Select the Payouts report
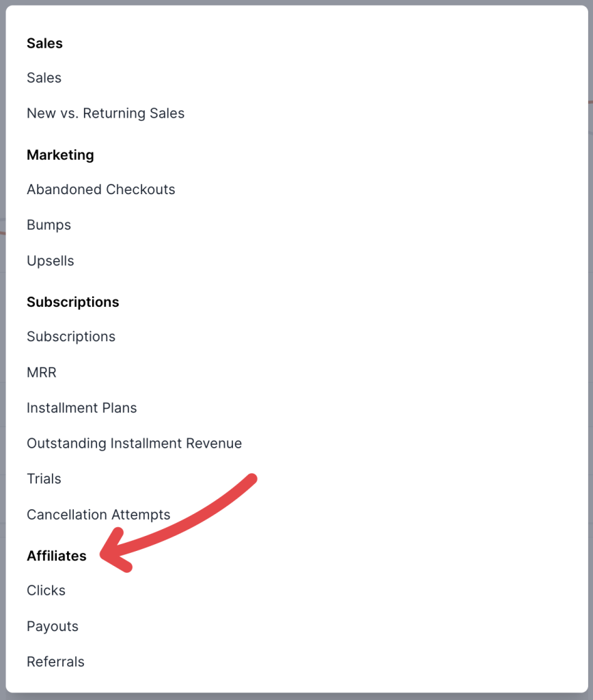 (x=53, y=626)
